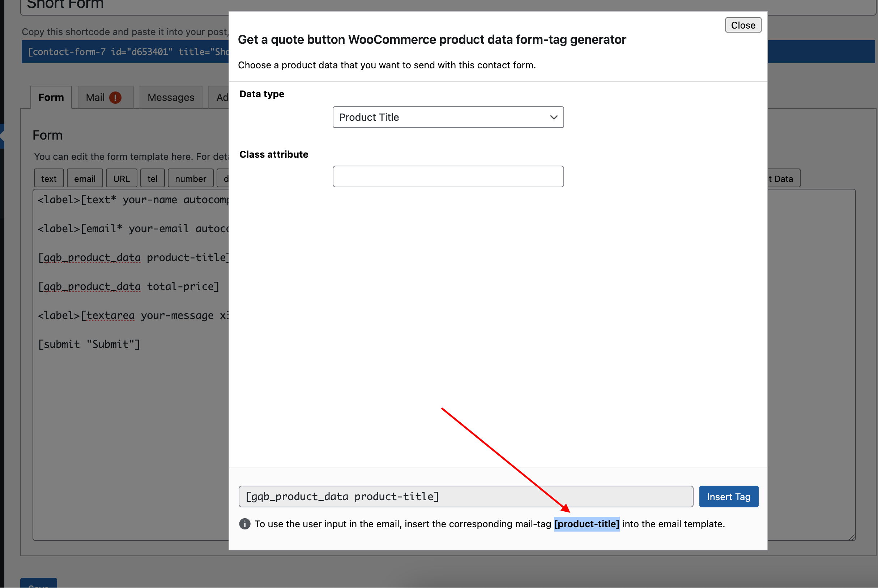Insert a number form-tag

[x=191, y=179]
